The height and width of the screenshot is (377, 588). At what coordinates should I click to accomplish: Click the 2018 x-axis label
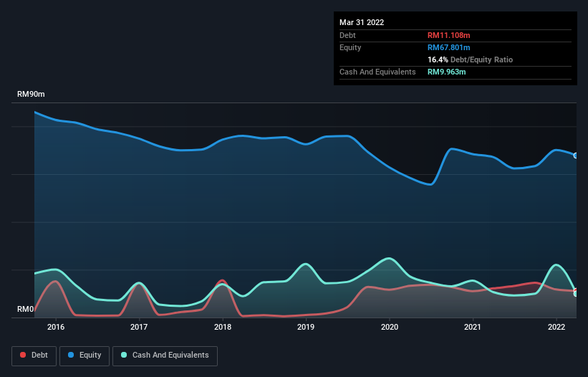coord(222,327)
